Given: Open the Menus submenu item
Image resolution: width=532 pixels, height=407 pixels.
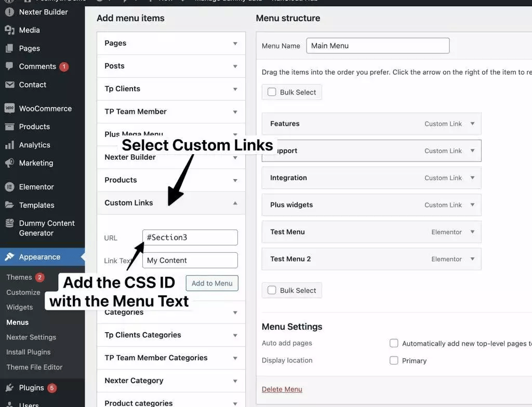Looking at the screenshot, I should coord(17,322).
